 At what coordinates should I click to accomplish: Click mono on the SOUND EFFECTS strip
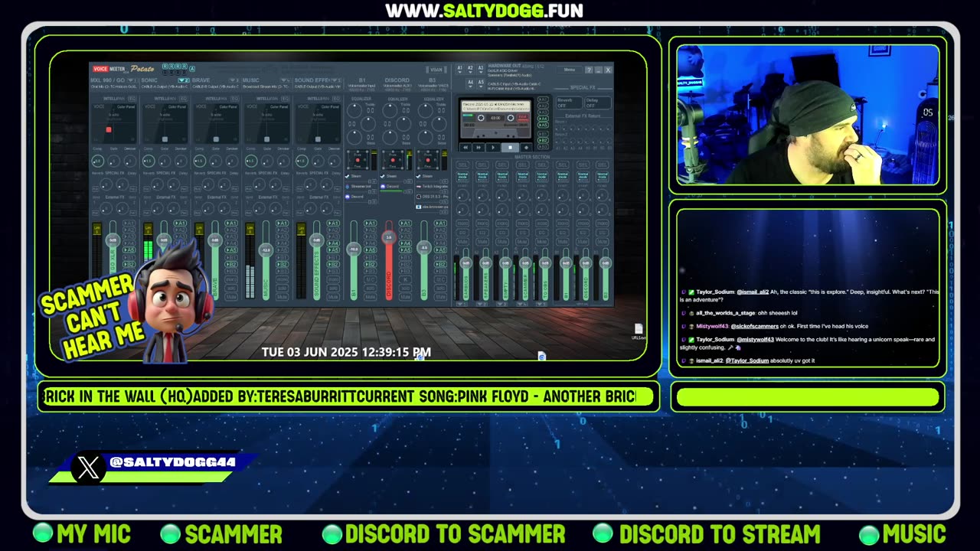click(333, 279)
